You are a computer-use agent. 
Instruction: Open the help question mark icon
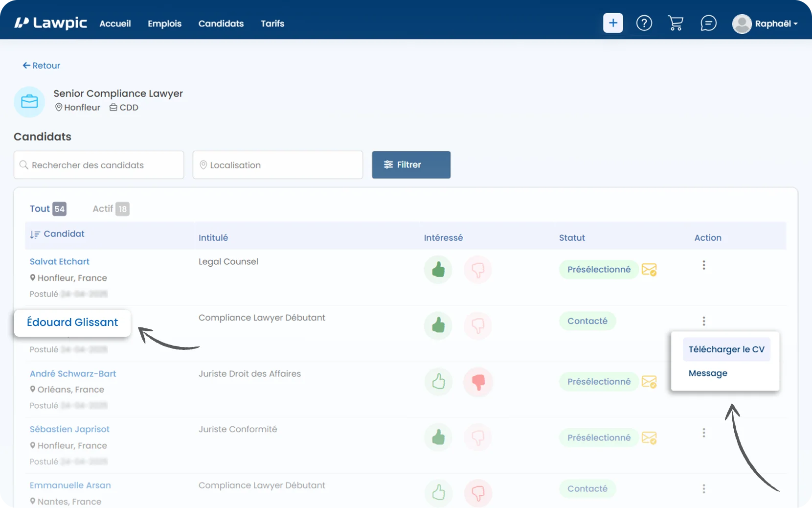644,23
